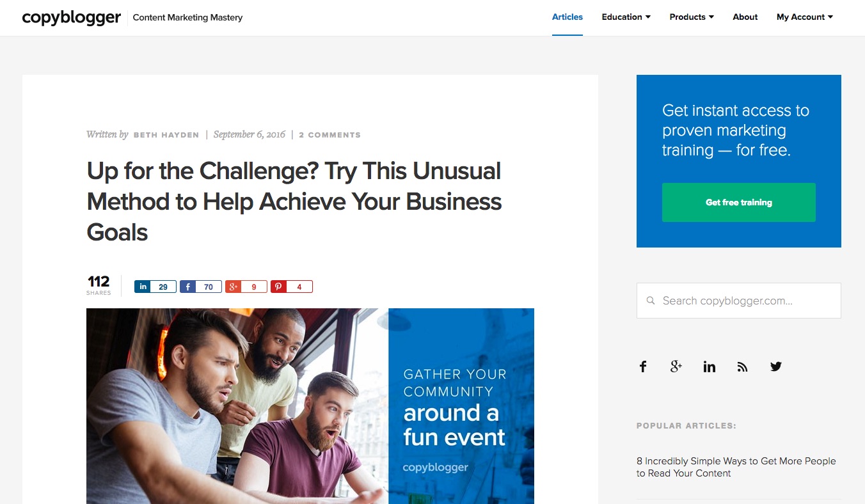Click the copyblogger logo

pyautogui.click(x=71, y=18)
